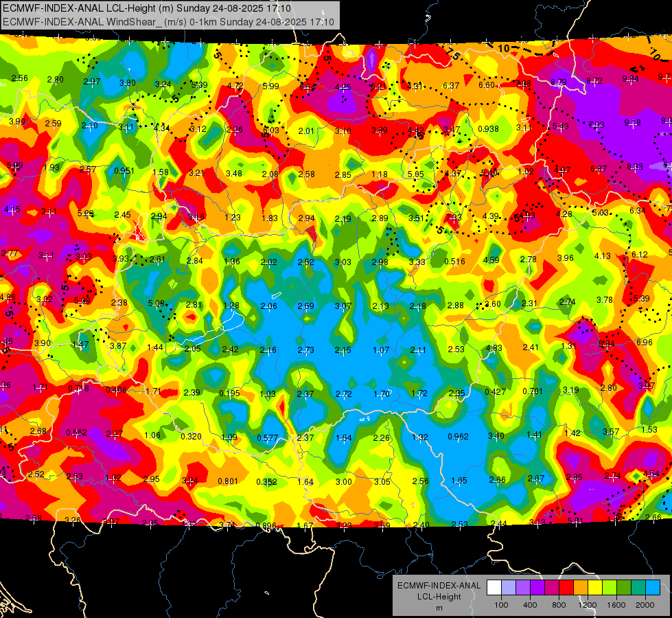Click the wind shear value 4.72
Screen dimensions: 672x618
[x=235, y=85]
